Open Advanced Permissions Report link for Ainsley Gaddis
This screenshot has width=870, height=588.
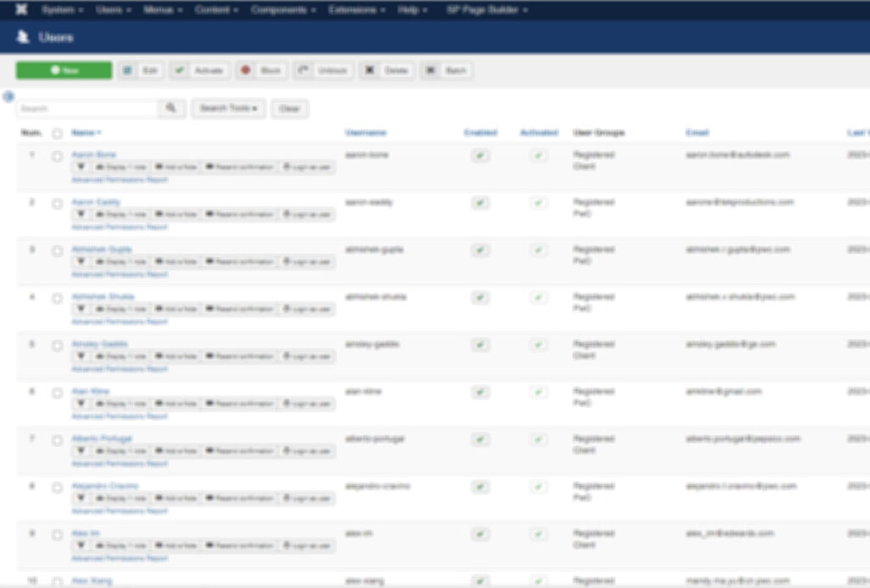(x=120, y=370)
